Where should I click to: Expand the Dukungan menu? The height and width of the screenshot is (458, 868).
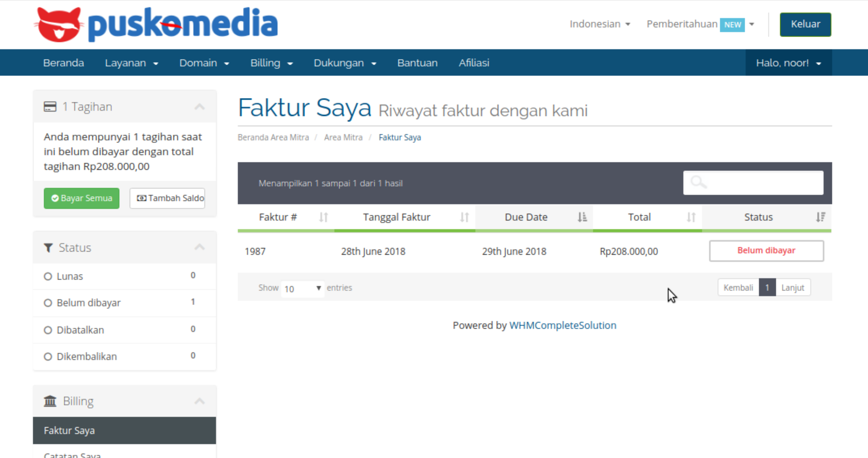click(345, 63)
